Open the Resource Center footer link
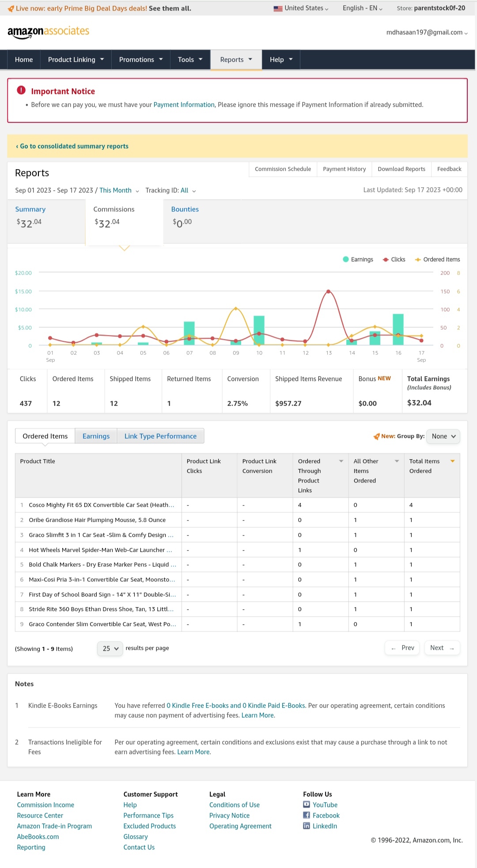 point(40,815)
